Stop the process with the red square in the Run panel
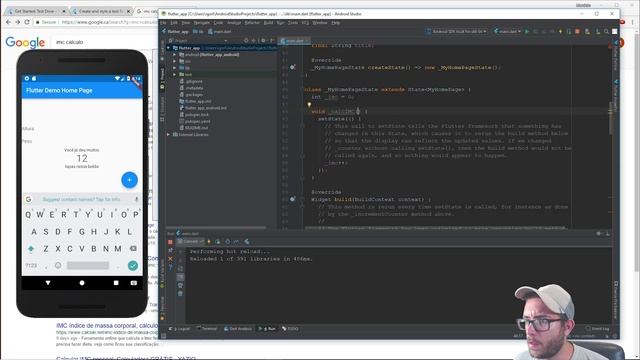640x360 pixels. tap(170, 242)
